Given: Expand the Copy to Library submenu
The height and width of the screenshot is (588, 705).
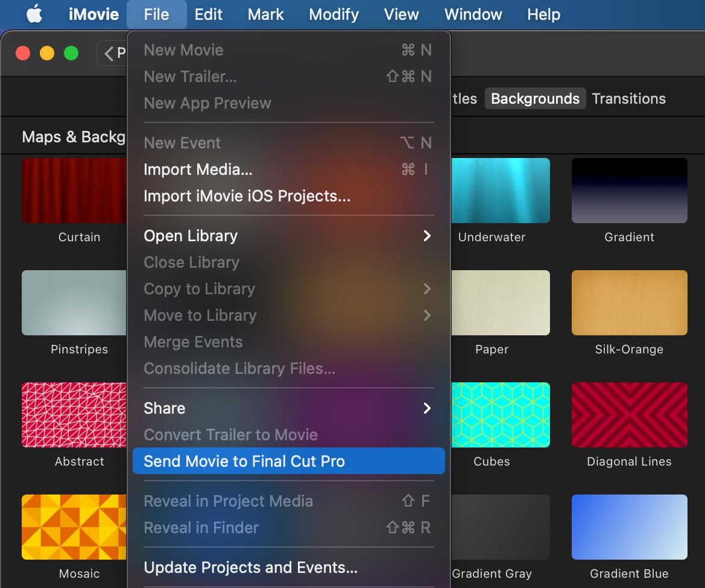Looking at the screenshot, I should point(289,289).
